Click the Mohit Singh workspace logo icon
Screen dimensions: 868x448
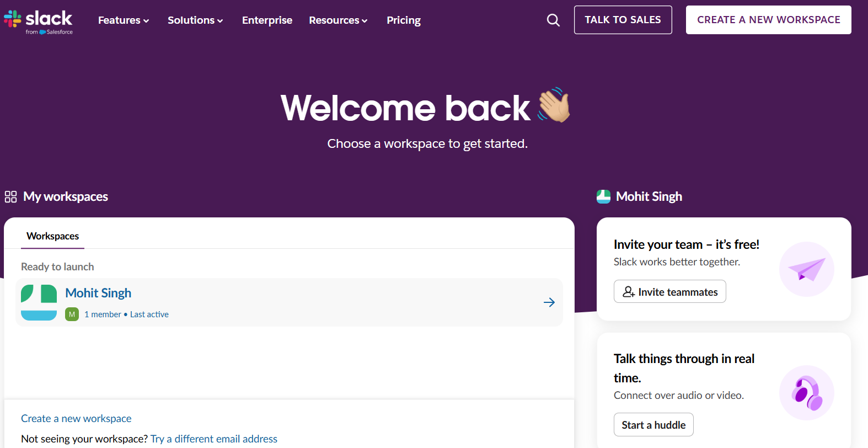click(39, 302)
